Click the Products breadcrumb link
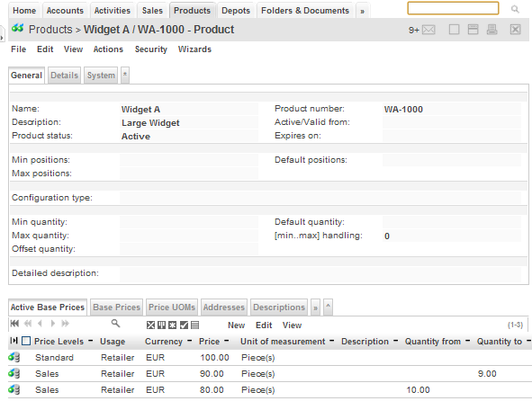 click(50, 30)
